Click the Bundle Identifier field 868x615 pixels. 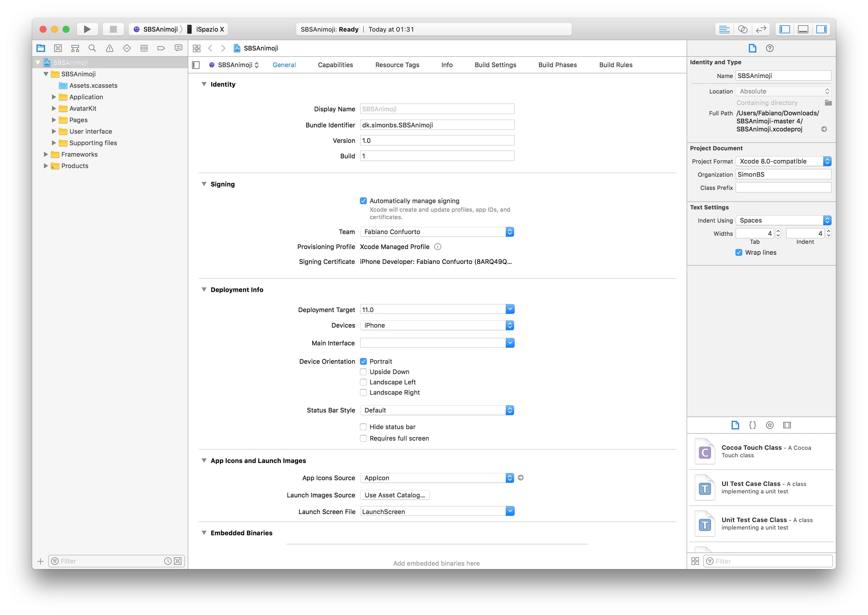(x=437, y=125)
